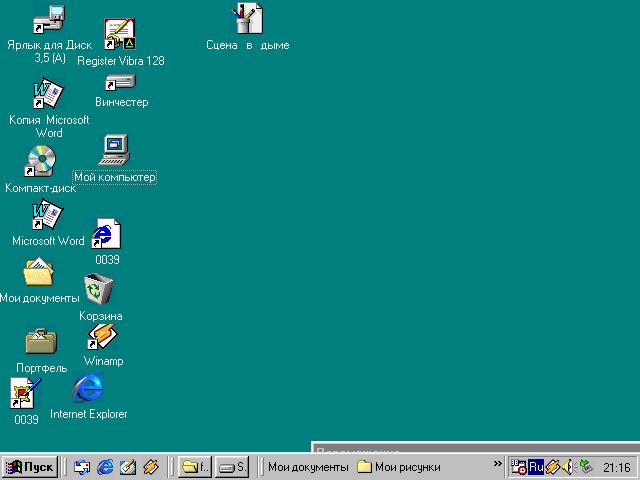Click the 21:16 system clock

[616, 467]
